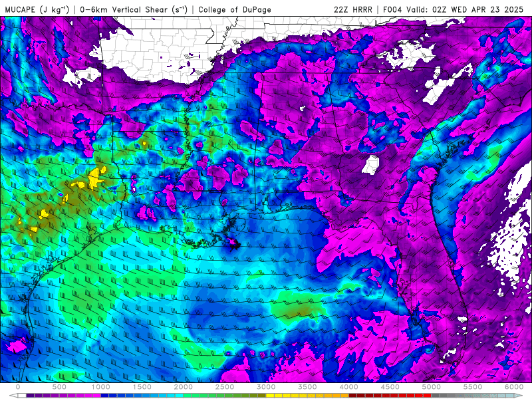Click the 3000 value on the color scale

coord(266,387)
